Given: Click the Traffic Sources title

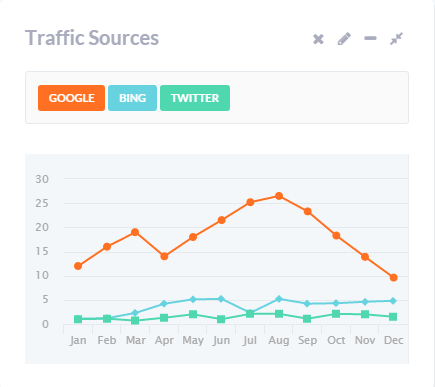Looking at the screenshot, I should pos(92,38).
